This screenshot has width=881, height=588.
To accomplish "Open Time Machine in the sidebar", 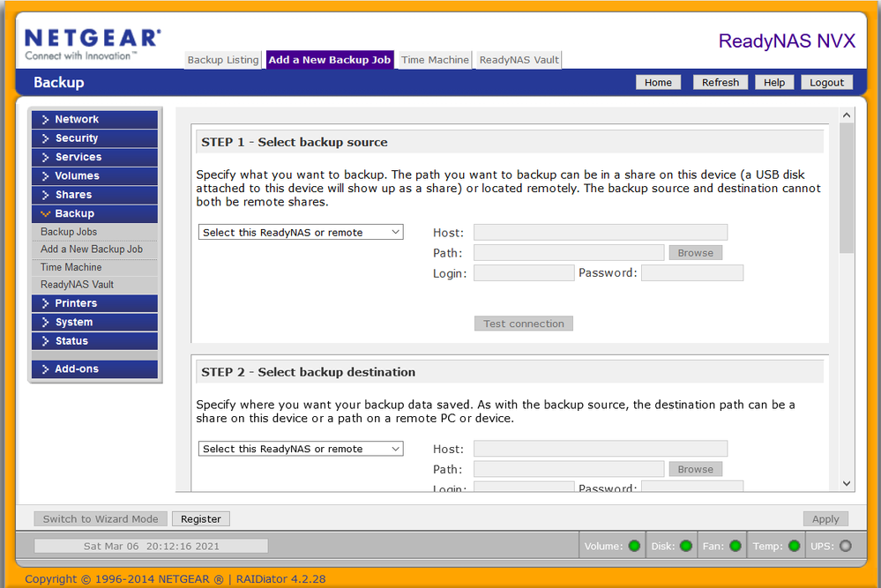I will (x=71, y=267).
